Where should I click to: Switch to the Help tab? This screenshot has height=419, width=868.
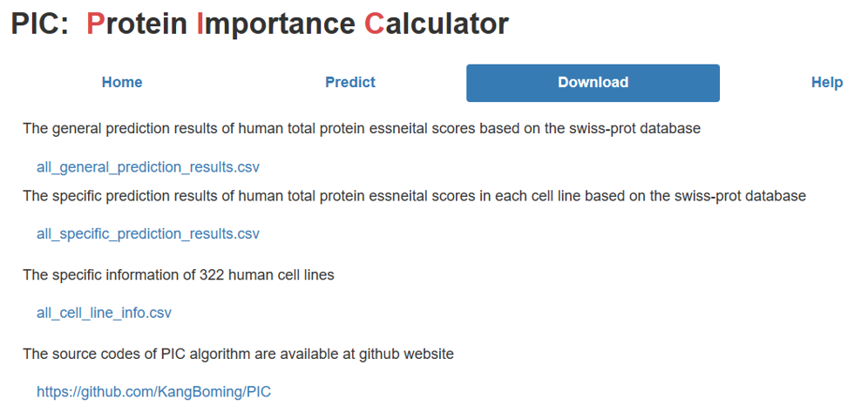point(827,83)
